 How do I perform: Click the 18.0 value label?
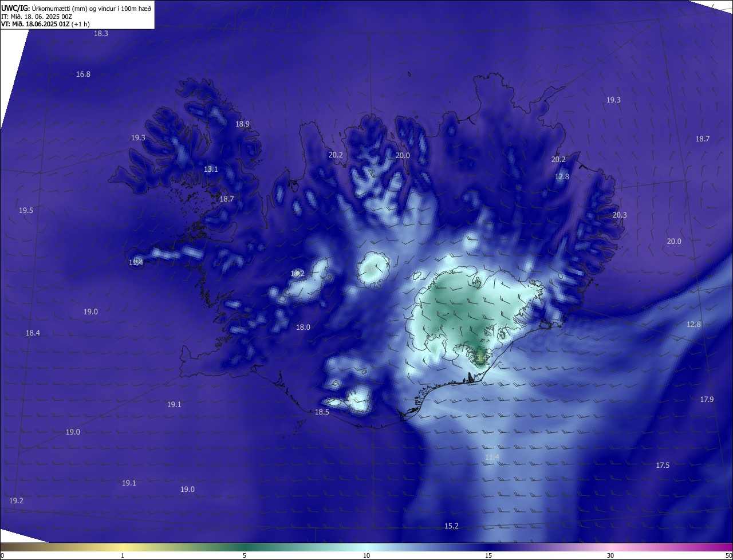[303, 328]
